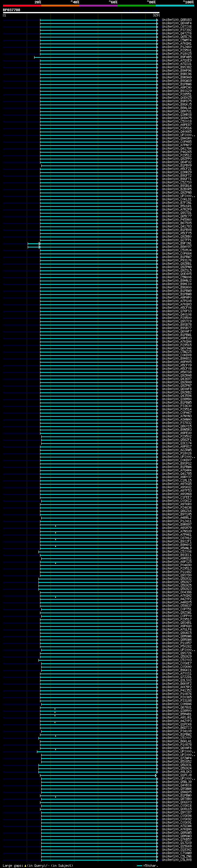The height and width of the screenshot is (868, 197).
Task: Open hit UniRef100_C6TIX6
Action: point(177,26)
